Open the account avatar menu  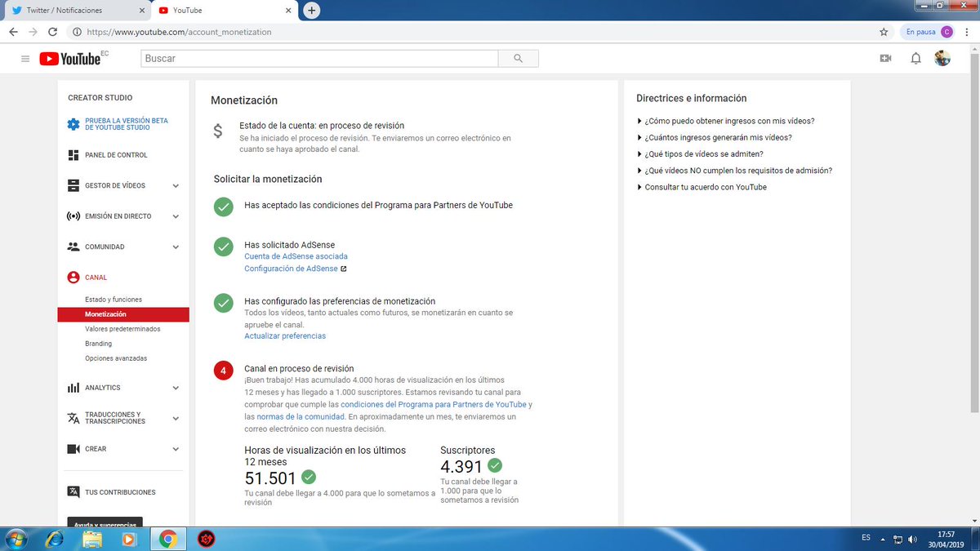[942, 59]
